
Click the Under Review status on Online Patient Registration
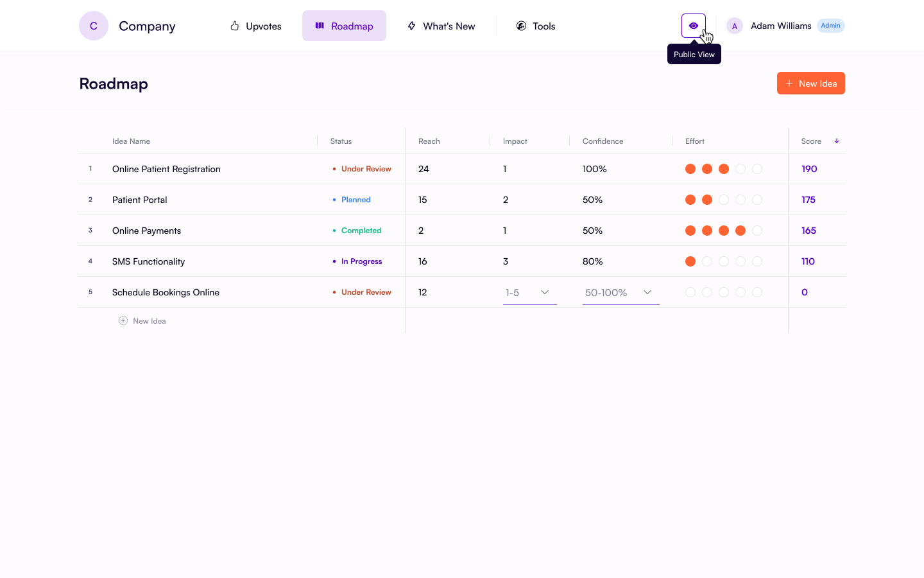click(x=366, y=168)
